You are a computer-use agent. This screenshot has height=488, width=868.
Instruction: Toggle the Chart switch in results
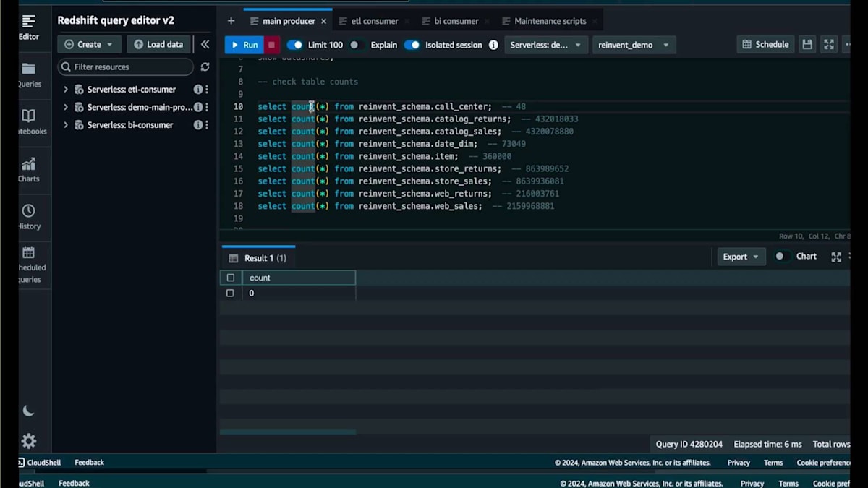[781, 257]
